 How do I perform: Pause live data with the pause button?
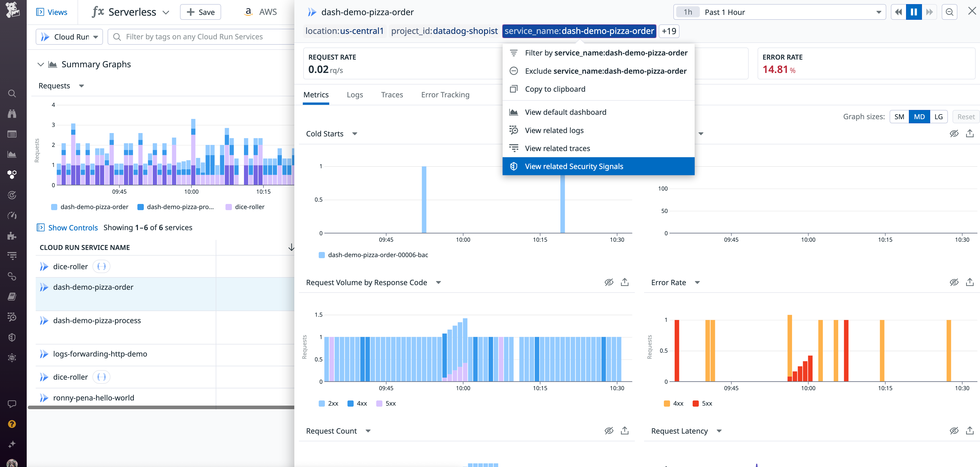tap(914, 12)
